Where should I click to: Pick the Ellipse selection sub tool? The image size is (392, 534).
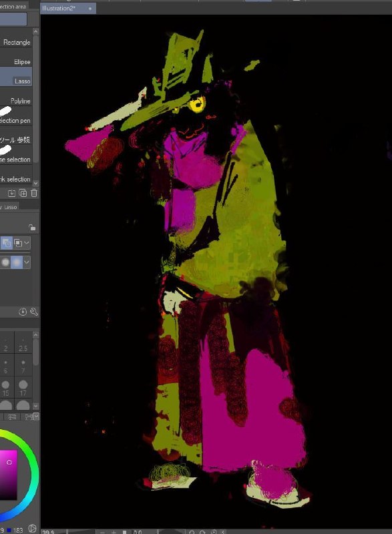15,61
